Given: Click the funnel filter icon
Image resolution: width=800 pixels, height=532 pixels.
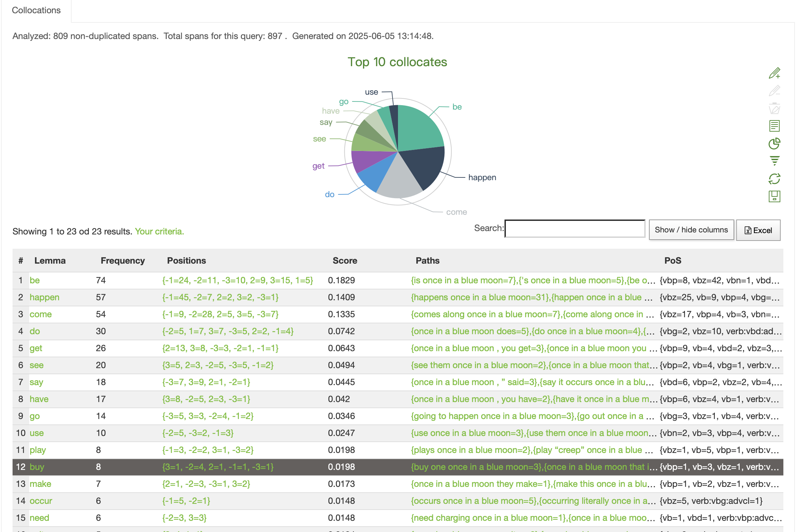Looking at the screenshot, I should coord(774,161).
